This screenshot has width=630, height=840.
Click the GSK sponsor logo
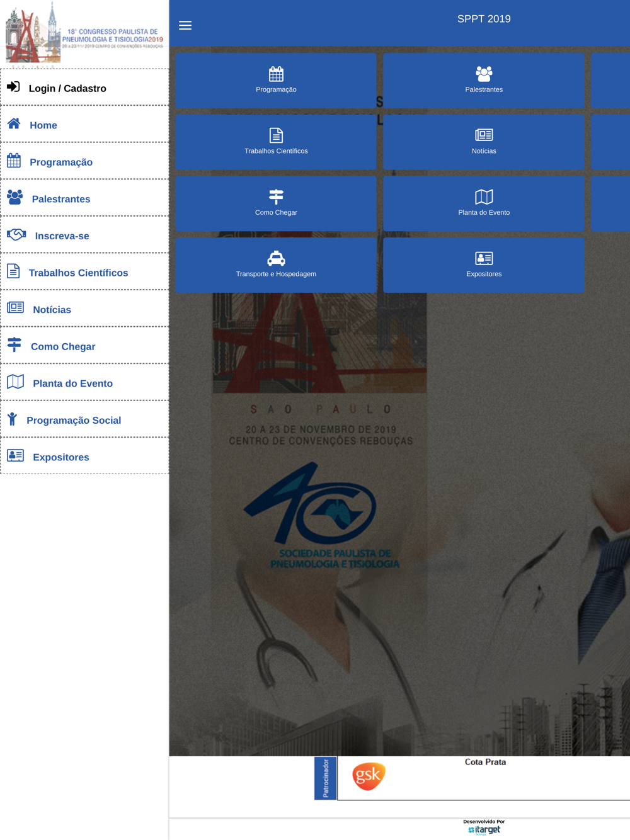(x=369, y=776)
